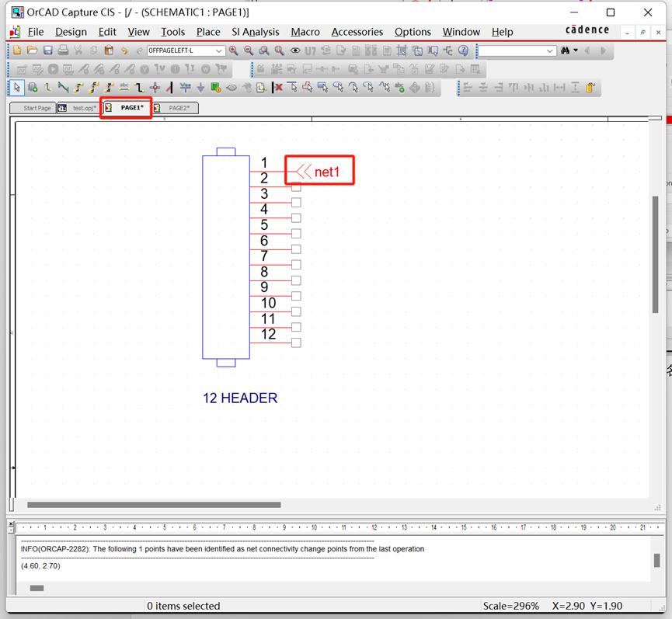672x619 pixels.
Task: Toggle the selection arrow tool
Action: click(16, 87)
